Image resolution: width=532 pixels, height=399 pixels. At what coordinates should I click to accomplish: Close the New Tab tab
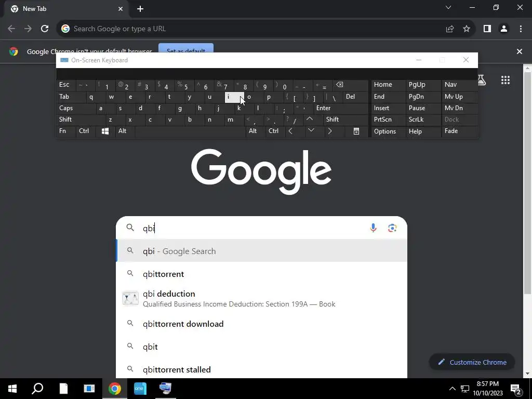(x=121, y=9)
